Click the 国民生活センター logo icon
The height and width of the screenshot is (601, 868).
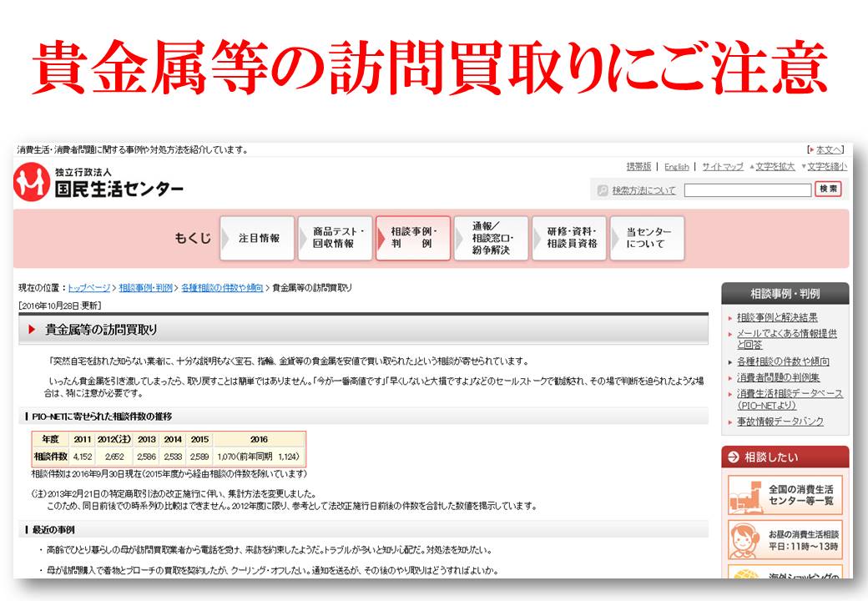[33, 182]
